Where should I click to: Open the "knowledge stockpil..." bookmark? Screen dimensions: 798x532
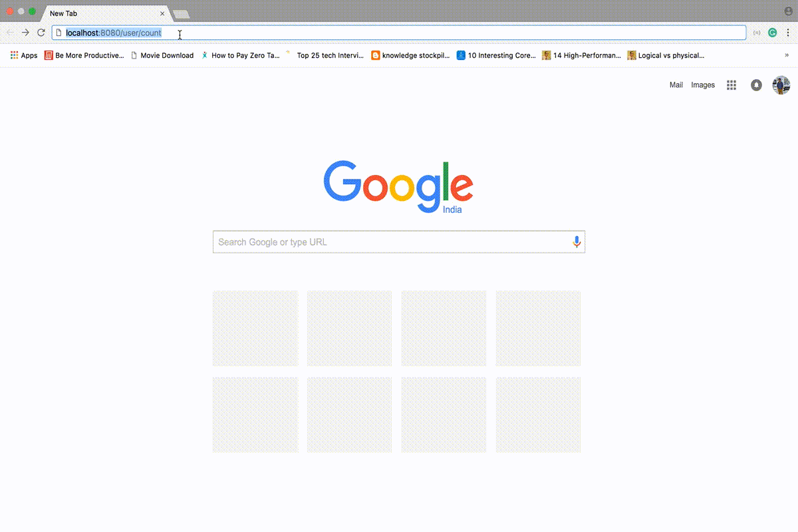410,55
